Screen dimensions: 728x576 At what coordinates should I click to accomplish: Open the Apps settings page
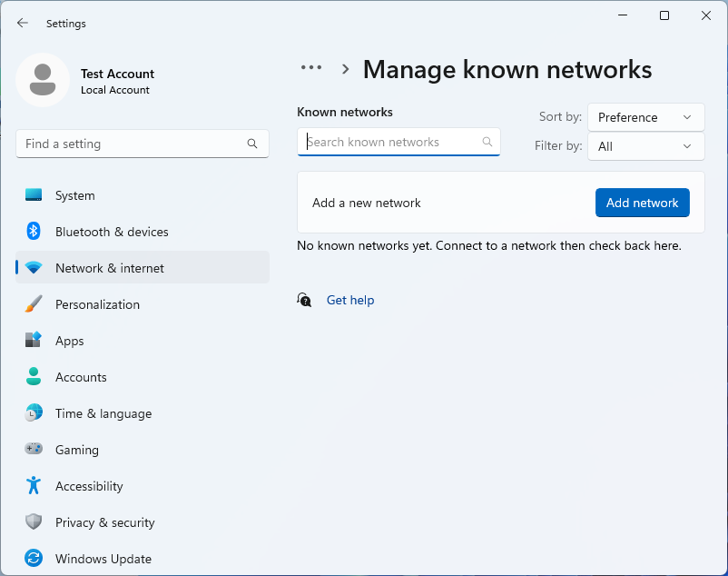pyautogui.click(x=143, y=341)
